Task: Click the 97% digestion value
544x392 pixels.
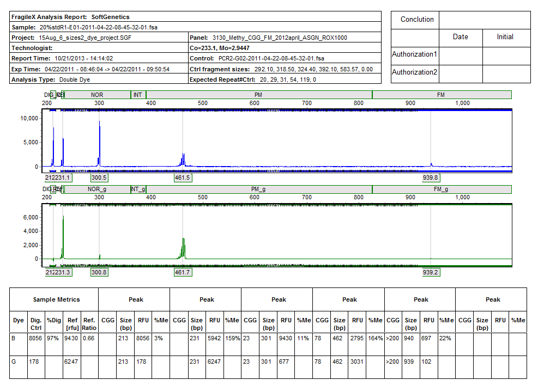Action: click(x=53, y=338)
